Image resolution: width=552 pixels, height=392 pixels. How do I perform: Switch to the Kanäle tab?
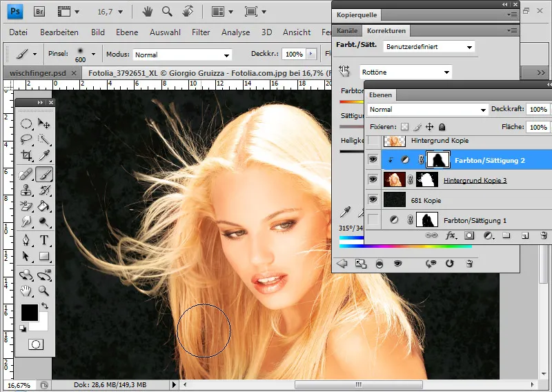tap(347, 30)
